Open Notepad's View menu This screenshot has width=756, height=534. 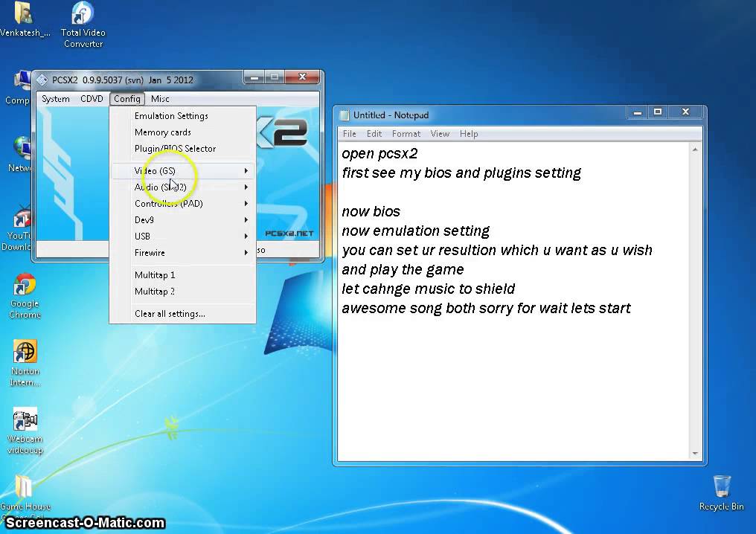pos(440,134)
